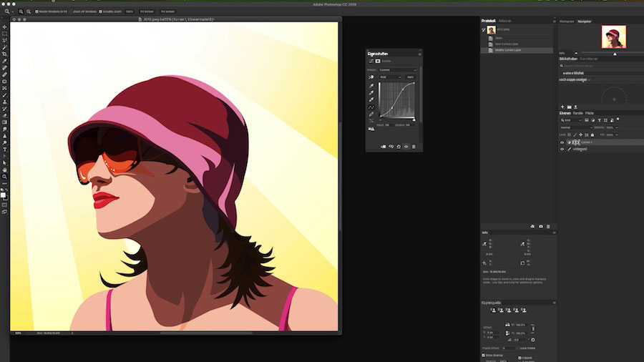Switch to the Kanäle tab
The image size is (644, 362).
pos(577,113)
